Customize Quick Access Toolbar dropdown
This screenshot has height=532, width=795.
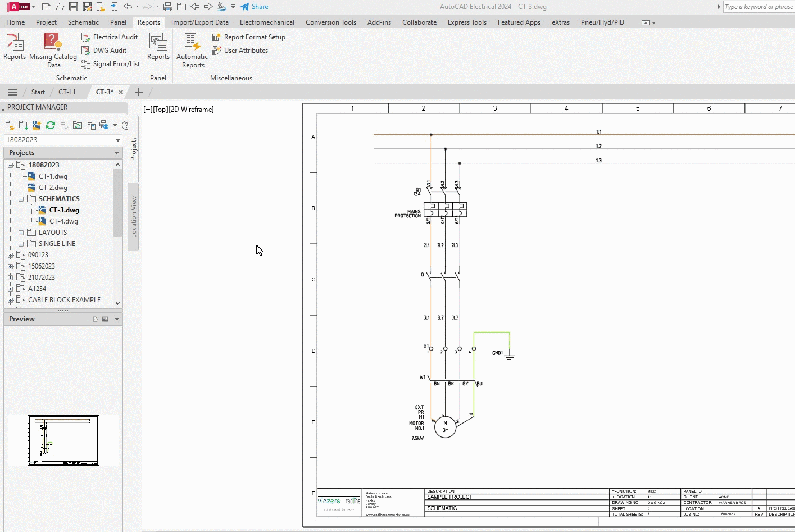pos(233,7)
